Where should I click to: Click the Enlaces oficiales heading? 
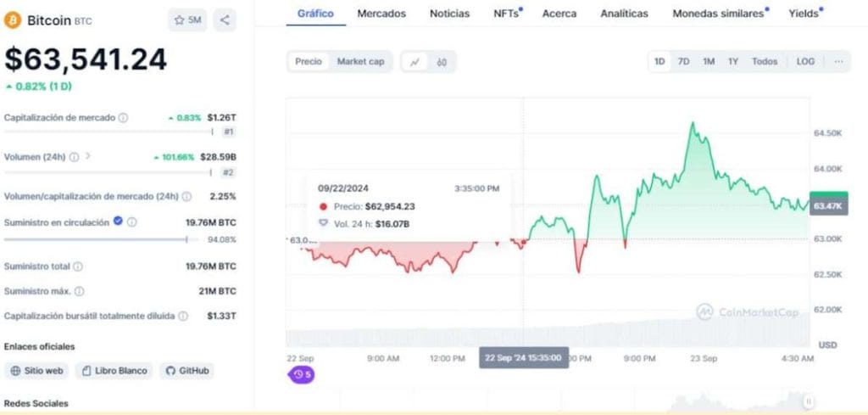point(39,346)
